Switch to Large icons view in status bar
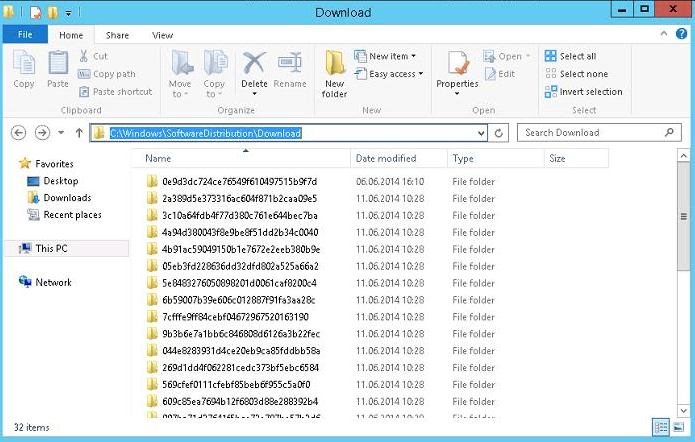This screenshot has height=442, width=695. [678, 427]
